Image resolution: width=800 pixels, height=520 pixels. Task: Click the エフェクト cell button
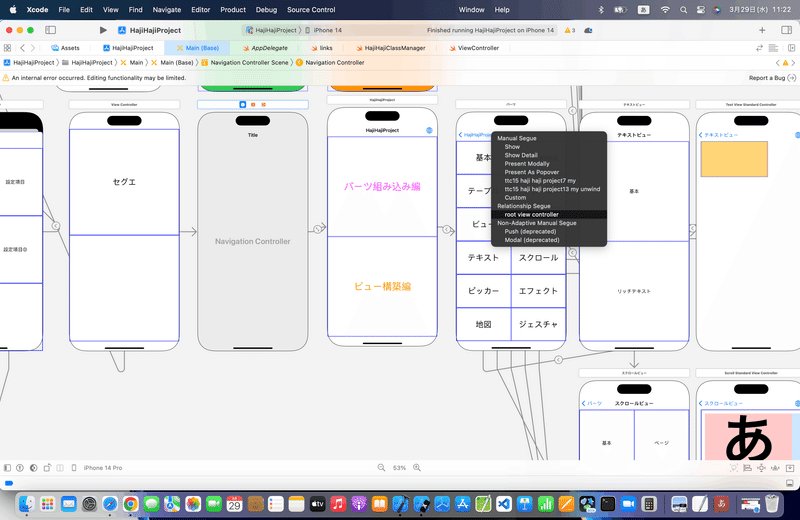click(538, 291)
